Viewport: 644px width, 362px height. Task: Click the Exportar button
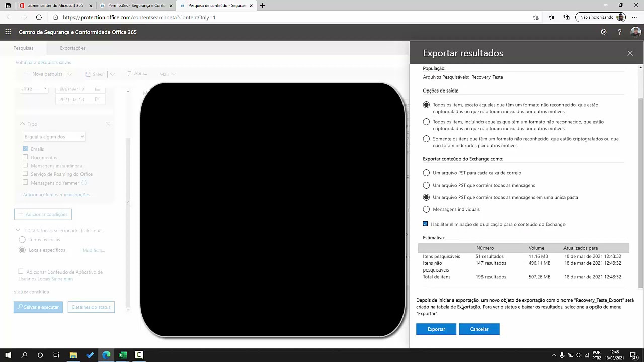tap(436, 329)
